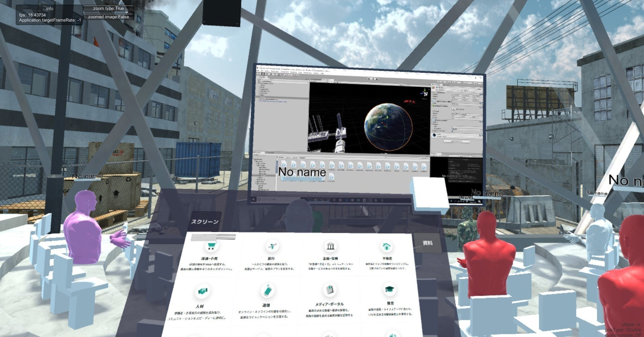Switch to the スクリーン tab
Viewport: 644px width, 337px height.
click(x=205, y=221)
